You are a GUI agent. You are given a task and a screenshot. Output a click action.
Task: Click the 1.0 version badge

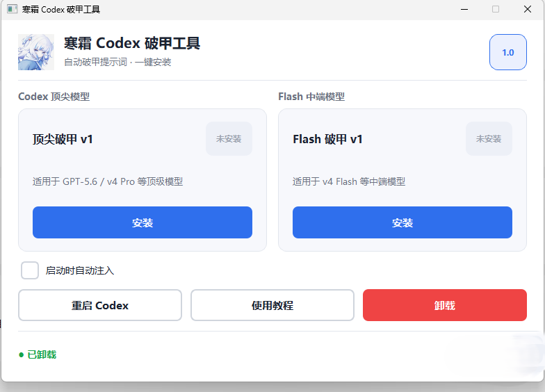click(507, 52)
